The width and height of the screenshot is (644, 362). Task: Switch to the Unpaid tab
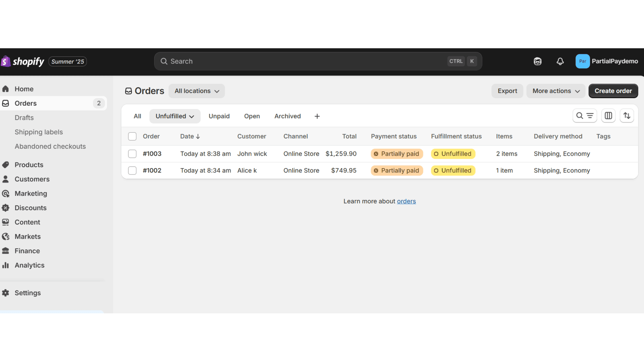tap(219, 116)
